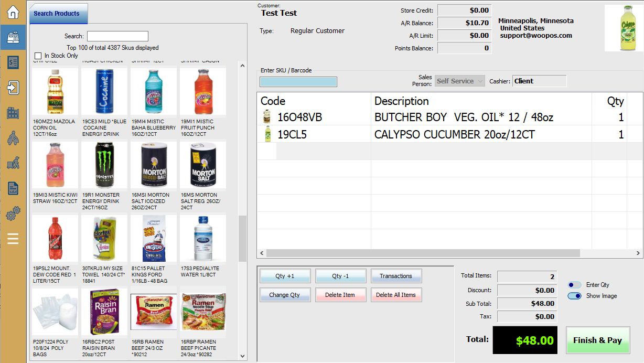The width and height of the screenshot is (644, 363).
Task: Click cart grid scroll right arrow
Action: [x=638, y=253]
